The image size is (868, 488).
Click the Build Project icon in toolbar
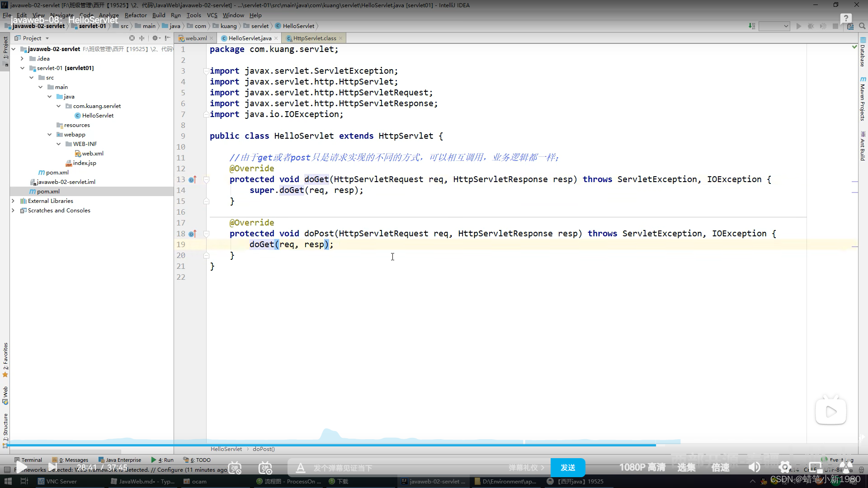751,26
